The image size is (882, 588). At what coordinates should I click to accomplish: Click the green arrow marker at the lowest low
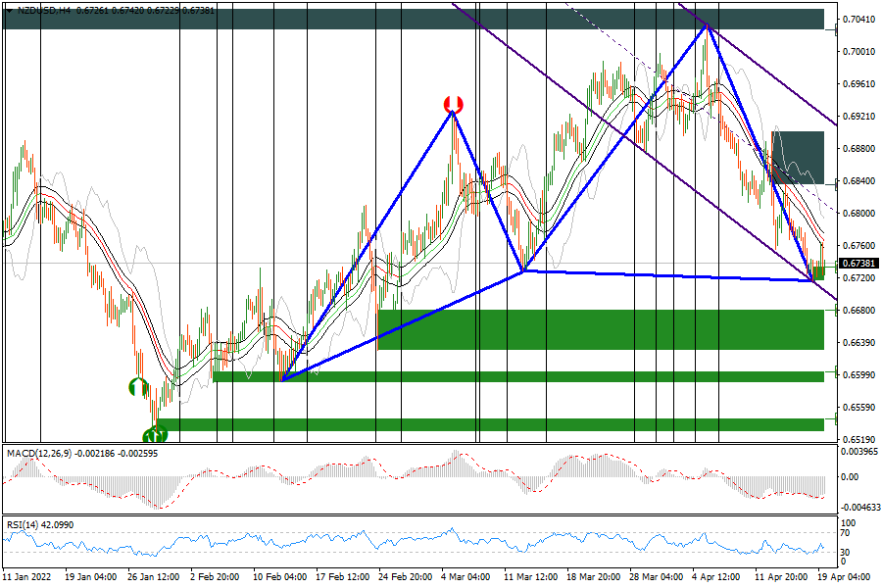pyautogui.click(x=154, y=435)
